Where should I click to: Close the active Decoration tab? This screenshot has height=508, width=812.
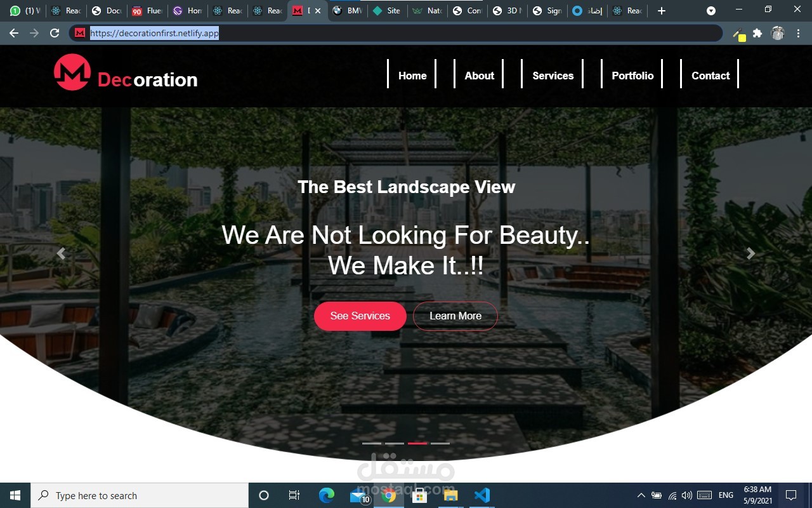tap(318, 11)
